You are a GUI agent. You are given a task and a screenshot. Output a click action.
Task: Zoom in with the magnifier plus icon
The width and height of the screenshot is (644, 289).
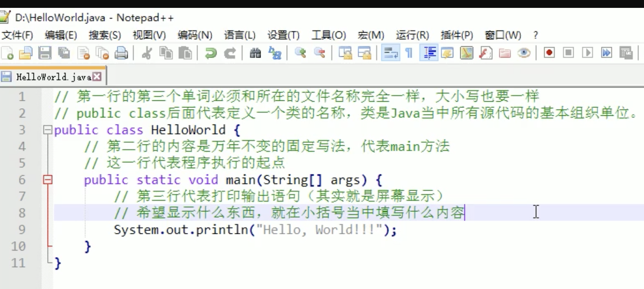pyautogui.click(x=300, y=53)
